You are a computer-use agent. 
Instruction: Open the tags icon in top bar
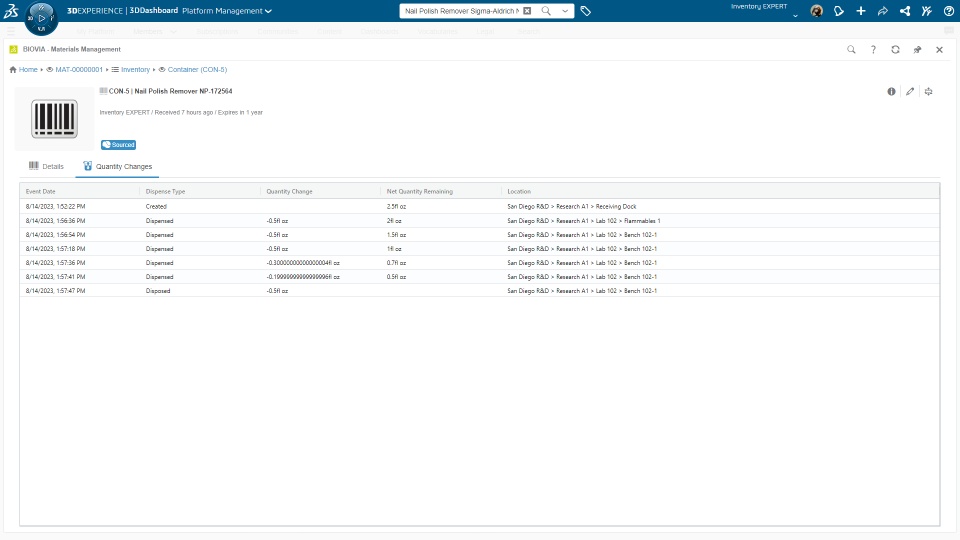click(585, 11)
